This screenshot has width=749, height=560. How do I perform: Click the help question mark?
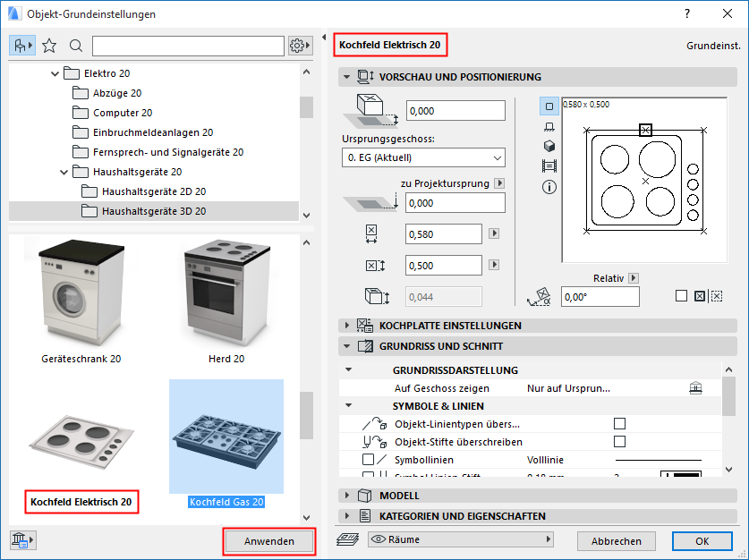tap(687, 13)
